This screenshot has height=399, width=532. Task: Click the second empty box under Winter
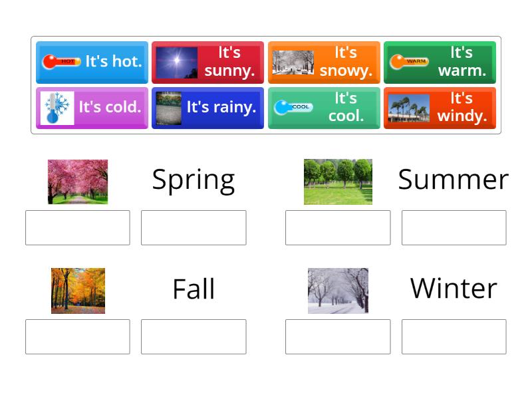click(x=454, y=336)
